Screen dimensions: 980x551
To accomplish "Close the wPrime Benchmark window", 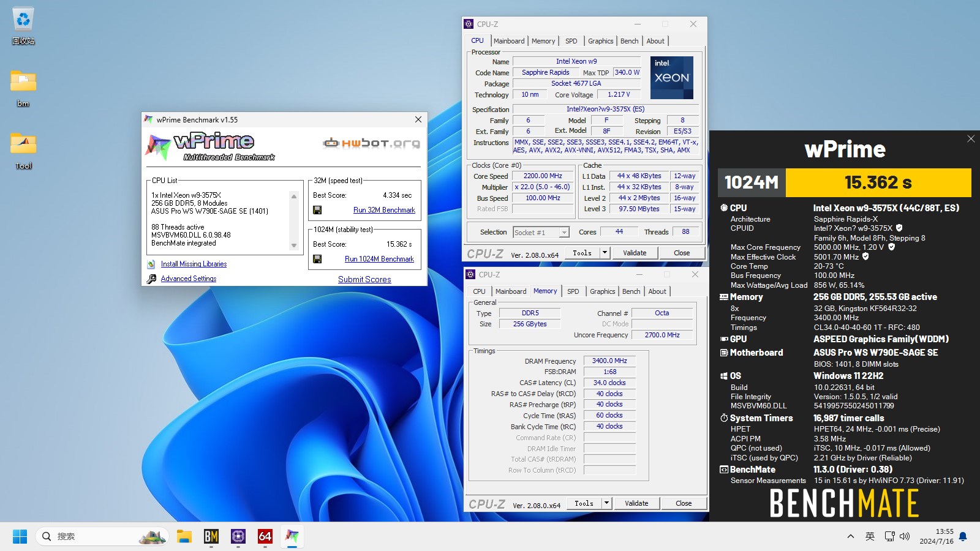I will pos(418,119).
